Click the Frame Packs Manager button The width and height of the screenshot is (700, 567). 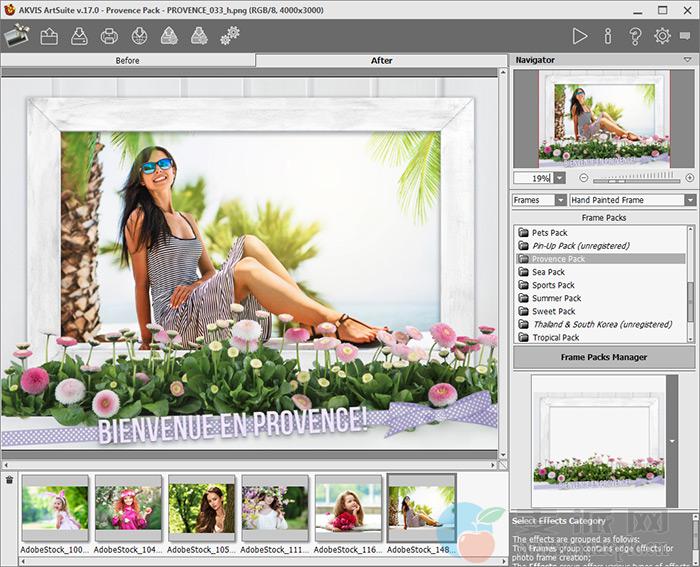[x=603, y=357]
